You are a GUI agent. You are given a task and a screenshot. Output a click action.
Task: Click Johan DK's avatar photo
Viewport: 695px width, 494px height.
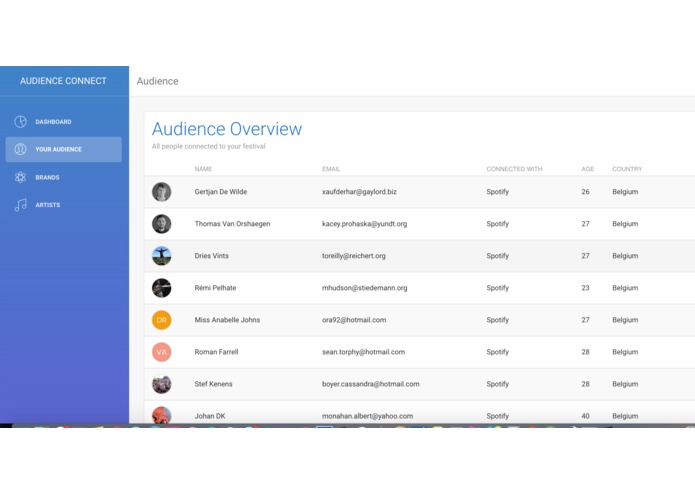[x=161, y=415]
